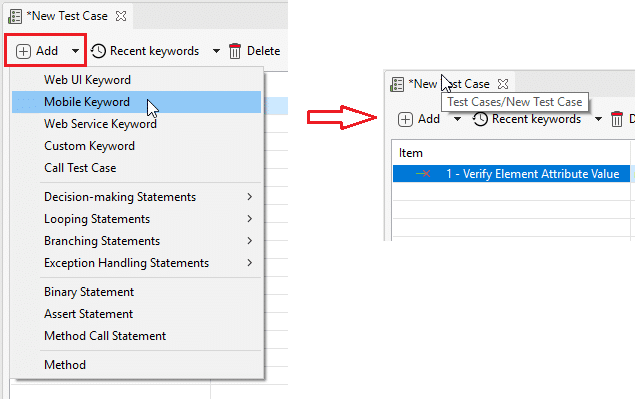Click the right panel Add plus icon
The width and height of the screenshot is (636, 399).
[x=405, y=120]
